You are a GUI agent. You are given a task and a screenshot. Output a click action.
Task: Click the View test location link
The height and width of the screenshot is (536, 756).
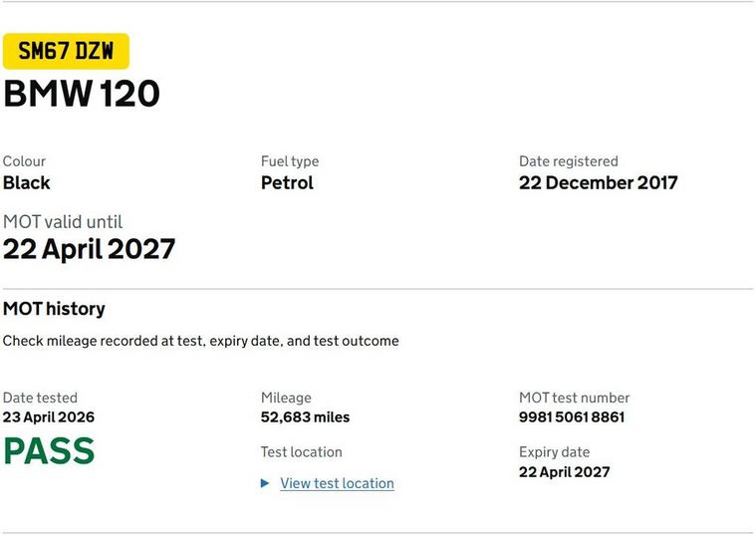[x=337, y=483]
